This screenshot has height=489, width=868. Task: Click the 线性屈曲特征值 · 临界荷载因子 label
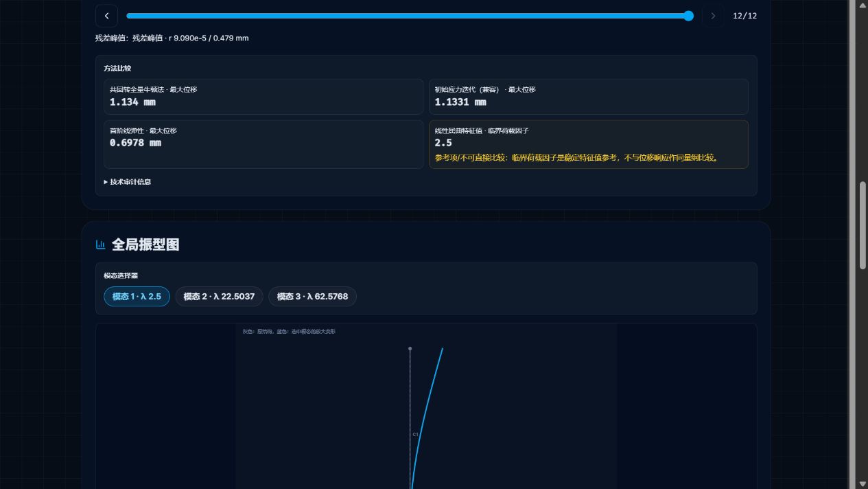pos(482,130)
